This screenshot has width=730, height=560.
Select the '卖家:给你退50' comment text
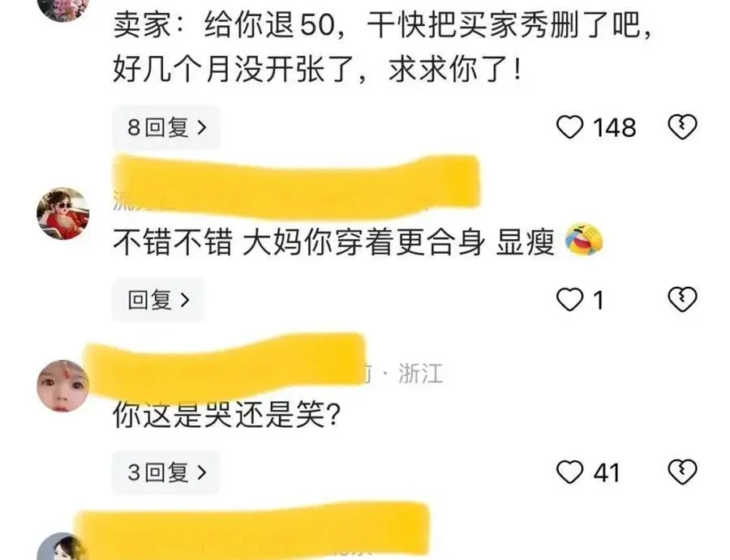382,46
